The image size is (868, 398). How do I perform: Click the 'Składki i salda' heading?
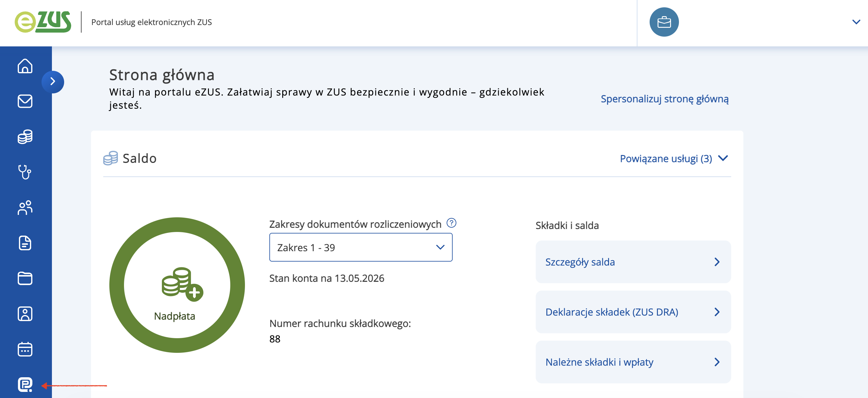[567, 225]
